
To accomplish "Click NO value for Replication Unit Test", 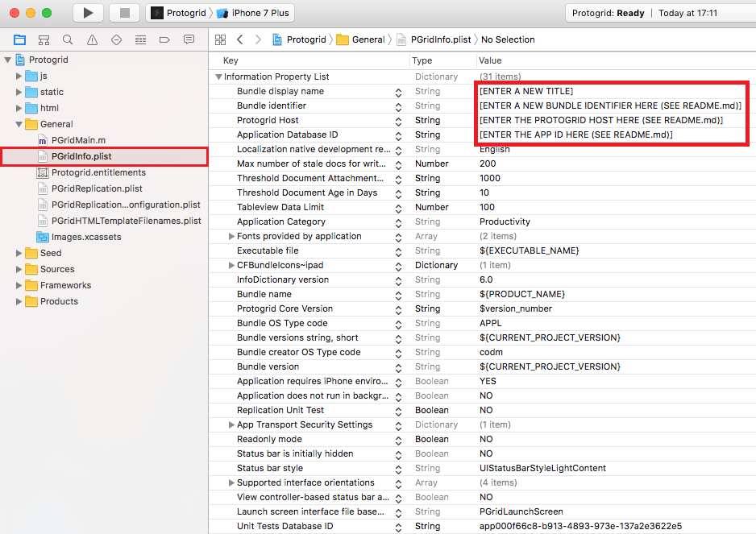I will point(486,410).
